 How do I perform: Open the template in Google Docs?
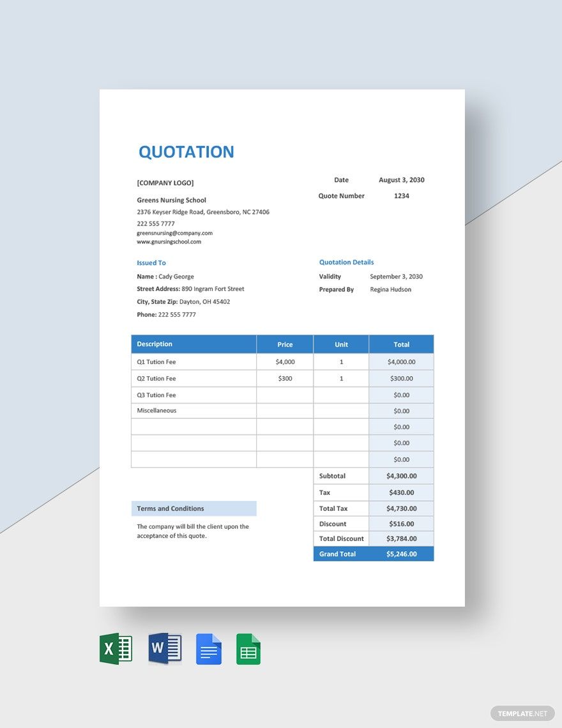(x=209, y=649)
